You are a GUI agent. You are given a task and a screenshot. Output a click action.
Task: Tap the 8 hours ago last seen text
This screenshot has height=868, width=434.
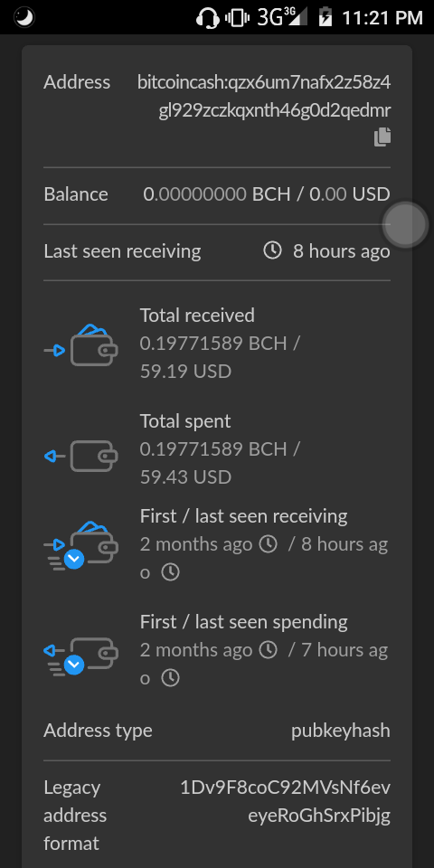(342, 251)
